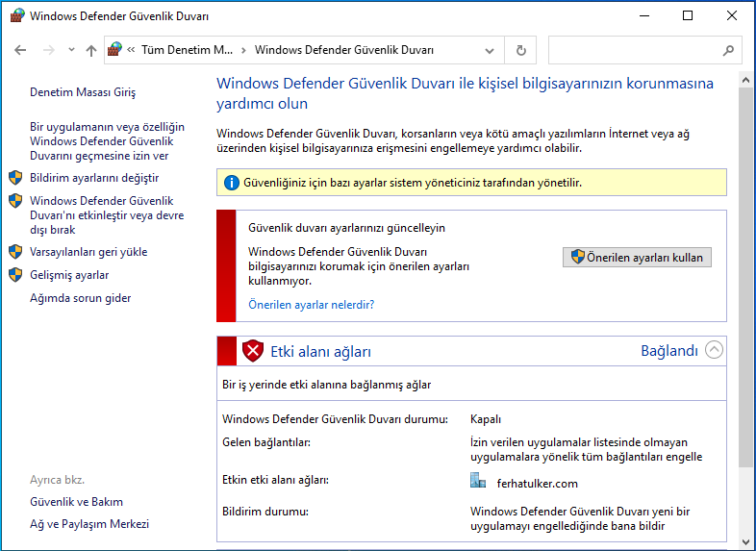Screen dimensions: 756x551
Task: Click the blue info icon in yellow banner
Action: (232, 183)
